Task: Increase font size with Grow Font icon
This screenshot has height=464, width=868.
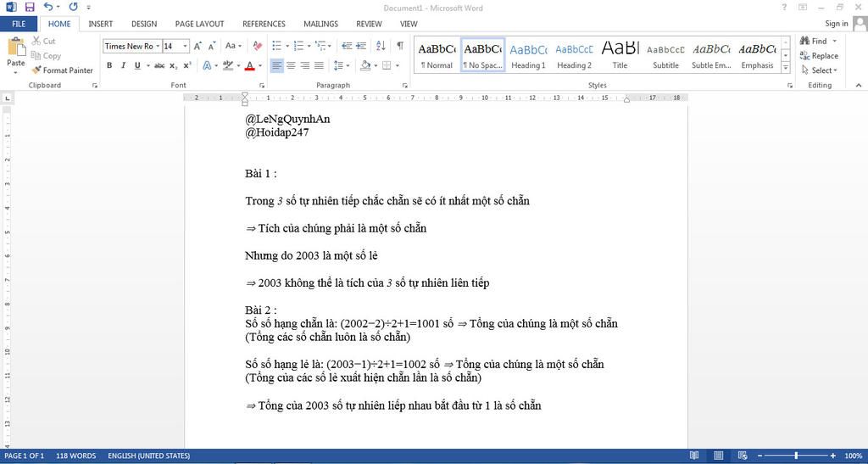Action: pyautogui.click(x=198, y=46)
